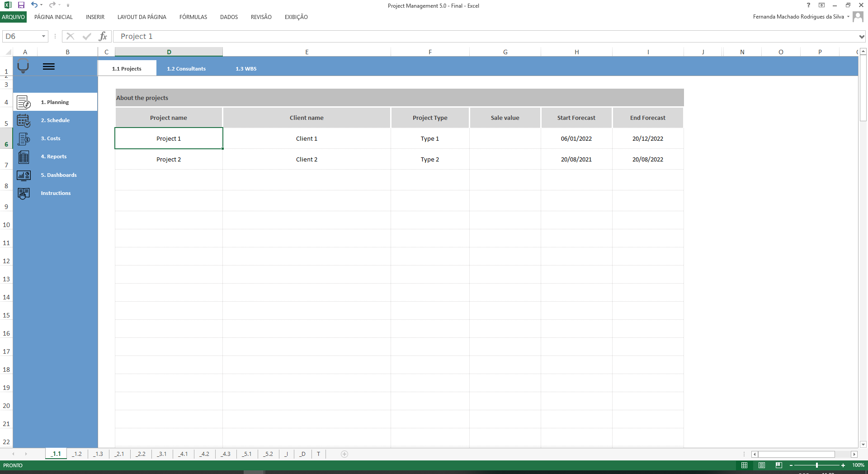Click the Instructions sidebar icon

point(24,193)
